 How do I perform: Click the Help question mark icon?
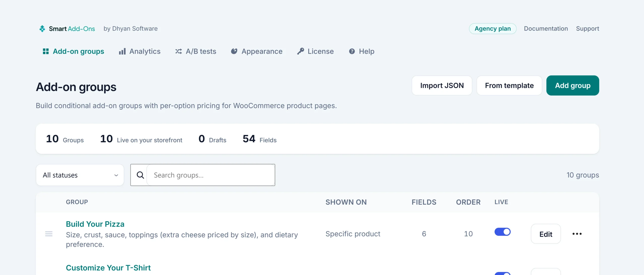click(352, 51)
